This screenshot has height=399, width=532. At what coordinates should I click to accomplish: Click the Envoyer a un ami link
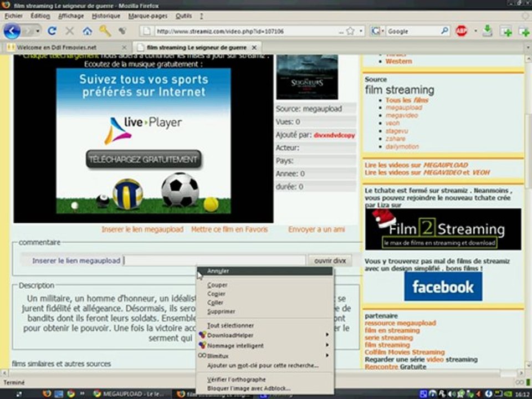316,229
